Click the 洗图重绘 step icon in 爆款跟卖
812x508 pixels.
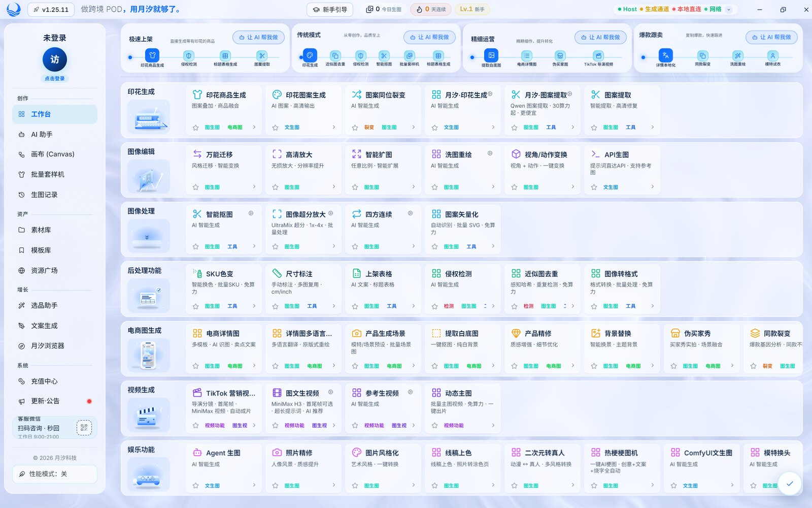click(x=737, y=55)
